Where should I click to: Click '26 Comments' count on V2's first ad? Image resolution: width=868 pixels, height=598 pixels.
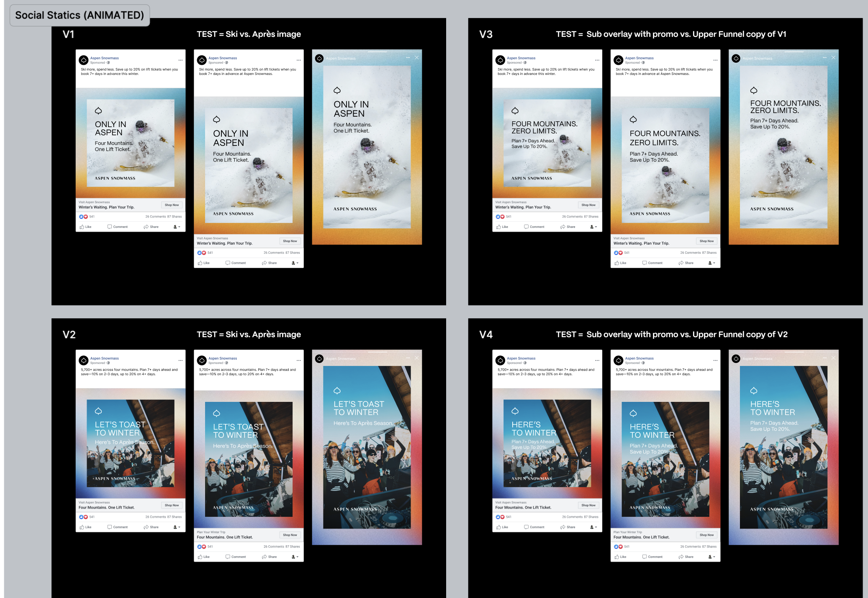(x=156, y=517)
